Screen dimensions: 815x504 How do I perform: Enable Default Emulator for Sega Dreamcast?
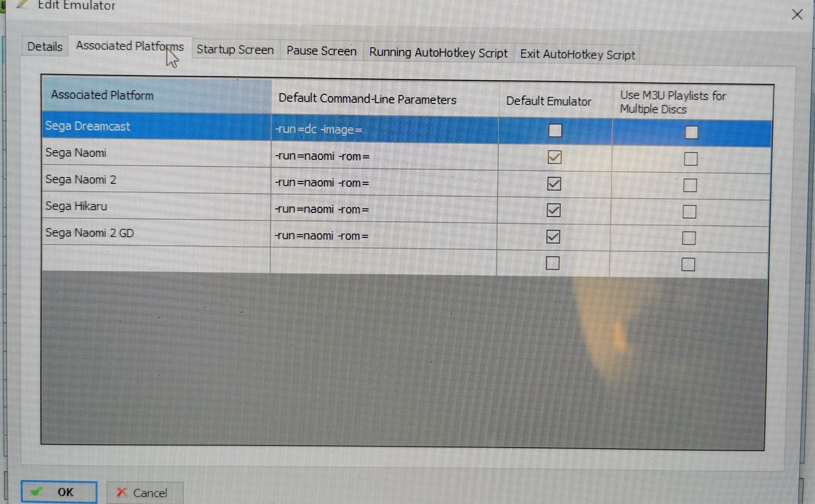555,130
